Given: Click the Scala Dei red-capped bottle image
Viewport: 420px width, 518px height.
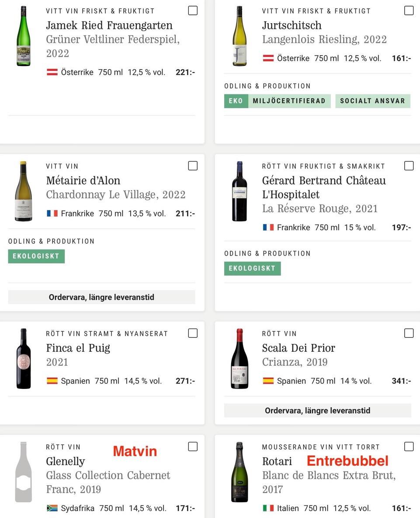Looking at the screenshot, I should 240,359.
